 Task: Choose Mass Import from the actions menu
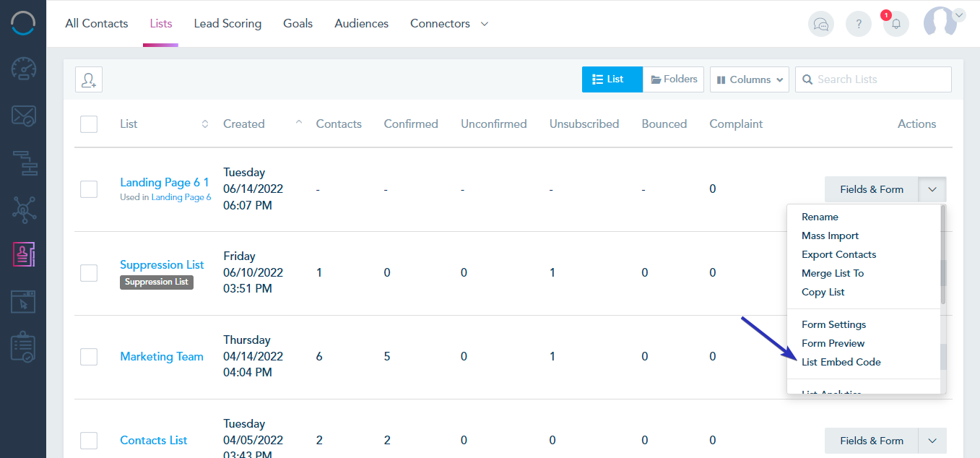pos(831,236)
